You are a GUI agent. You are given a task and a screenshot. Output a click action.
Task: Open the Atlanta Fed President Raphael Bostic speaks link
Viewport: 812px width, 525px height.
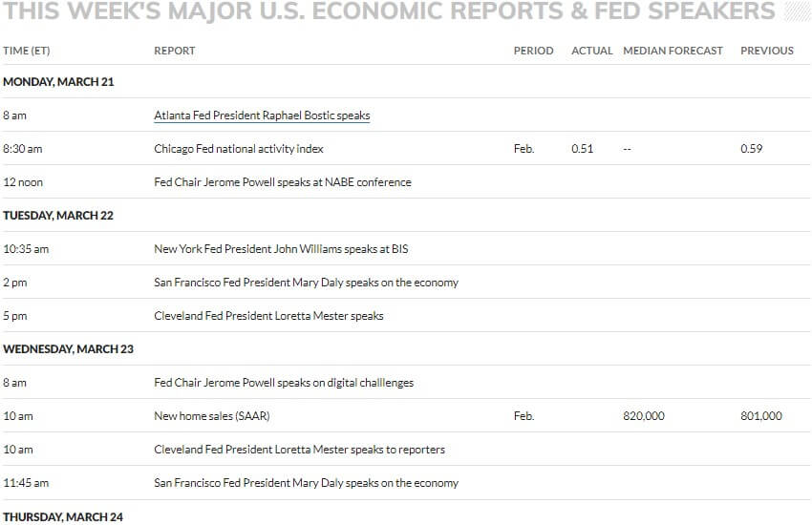[262, 115]
